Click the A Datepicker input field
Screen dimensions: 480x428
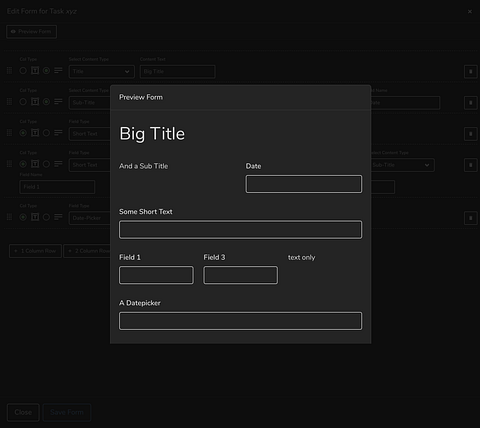240,321
